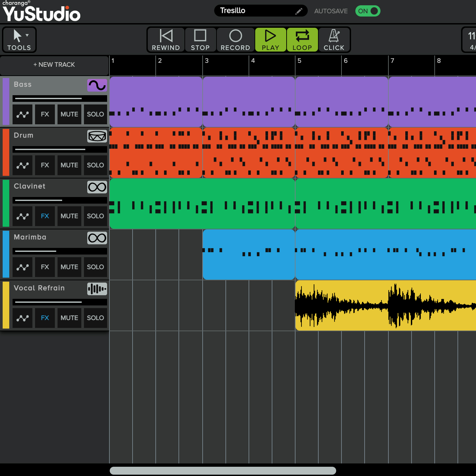Viewport: 476px width, 476px height.
Task: Mute the Drum track
Action: (x=69, y=165)
